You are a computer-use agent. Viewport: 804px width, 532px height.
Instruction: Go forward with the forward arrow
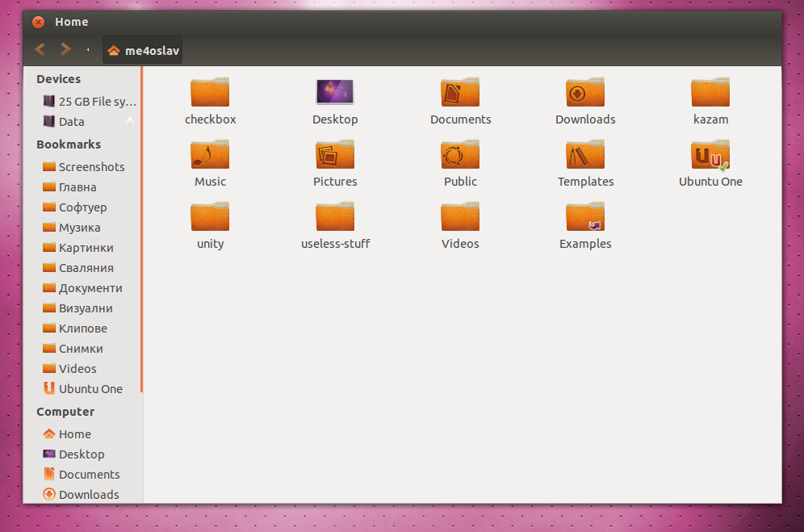tap(65, 50)
